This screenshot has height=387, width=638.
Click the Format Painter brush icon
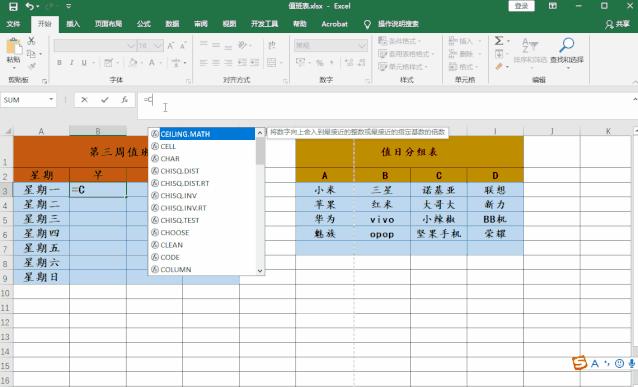click(x=32, y=66)
